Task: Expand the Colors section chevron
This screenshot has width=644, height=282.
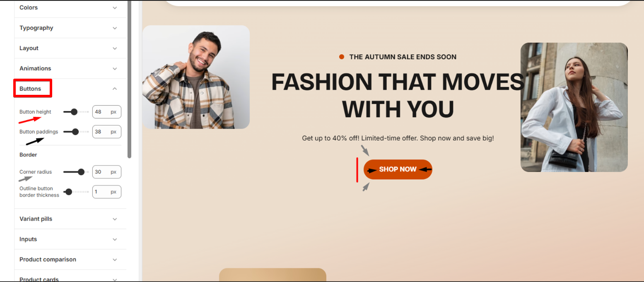Action: 115,7
